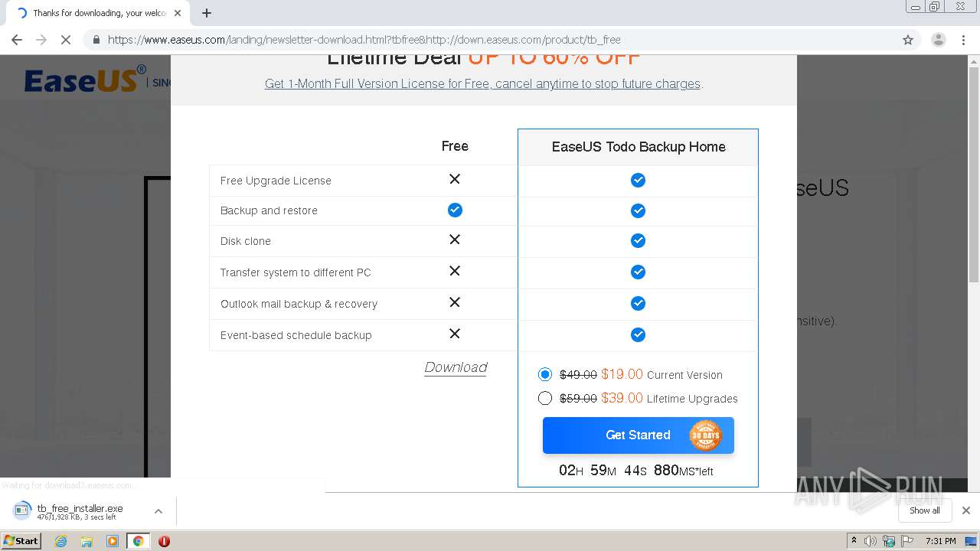Click Home checkmark for Event-based schedule backup

[x=638, y=334]
